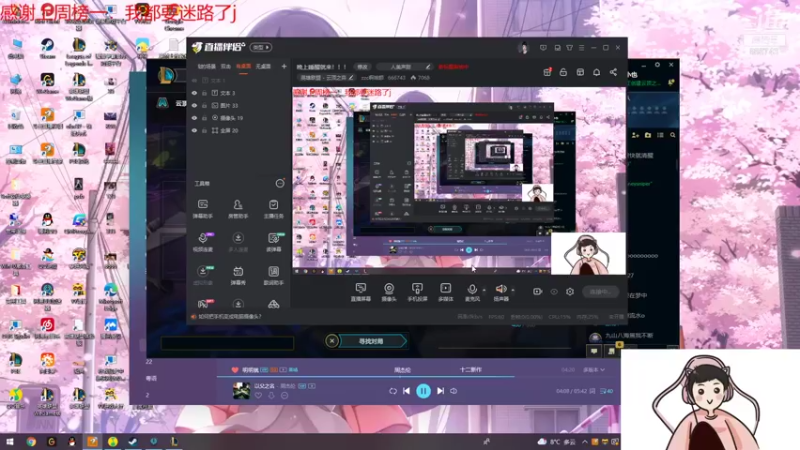Open the 房管助手 tool in the toolbox

coord(238,209)
